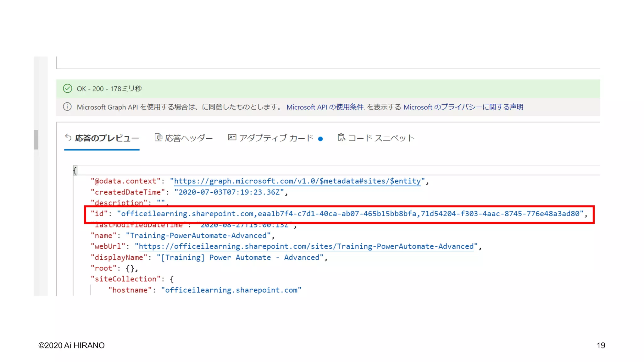644x362 pixels.
Task: Click the siteCollection opening brace
Action: point(172,279)
